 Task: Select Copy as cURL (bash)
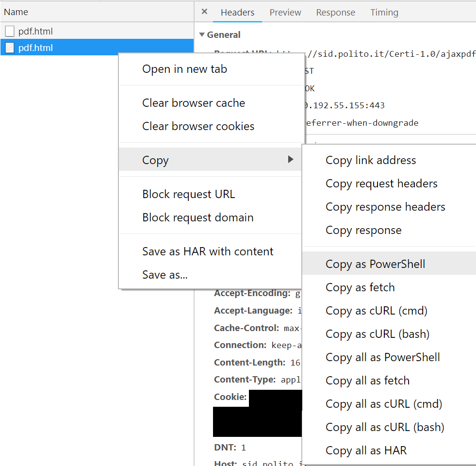pyautogui.click(x=378, y=334)
